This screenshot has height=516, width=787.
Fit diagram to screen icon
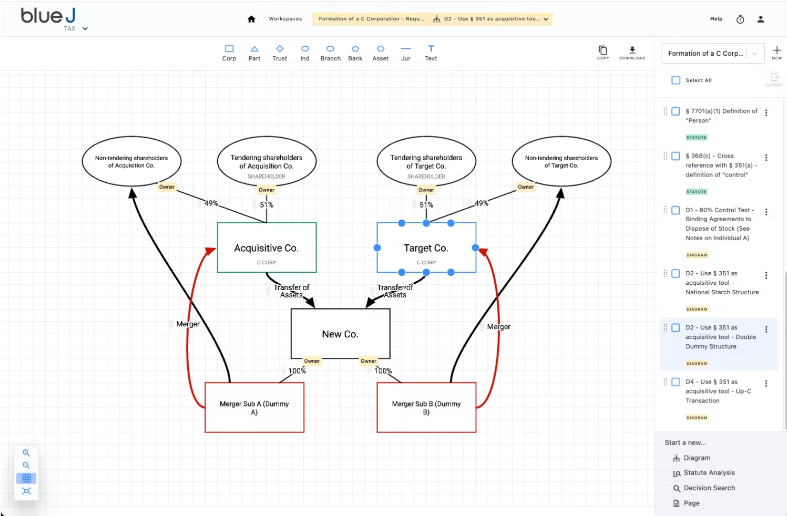pyautogui.click(x=26, y=491)
